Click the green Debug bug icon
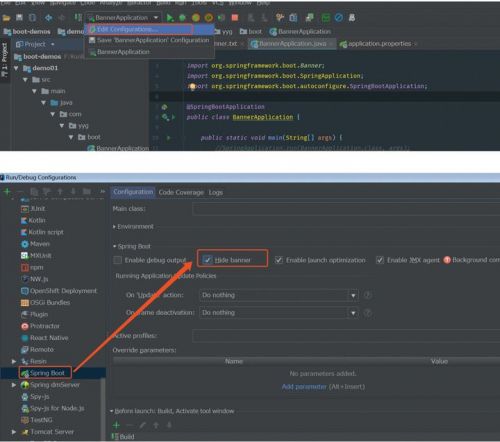This screenshot has width=500, height=442. [x=182, y=18]
